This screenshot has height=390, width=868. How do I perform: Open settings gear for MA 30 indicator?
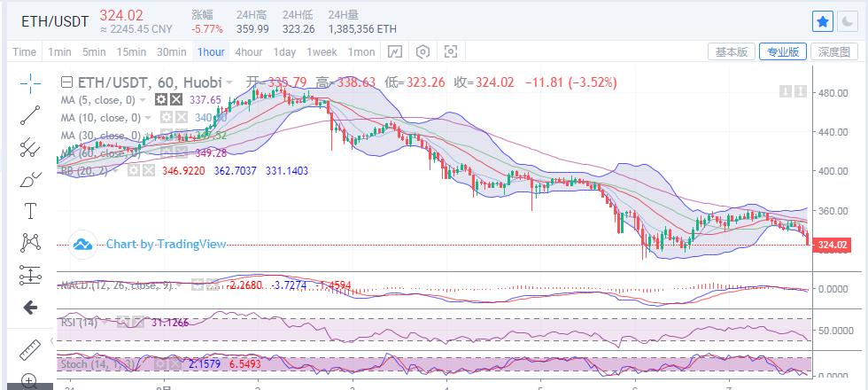[x=166, y=135]
